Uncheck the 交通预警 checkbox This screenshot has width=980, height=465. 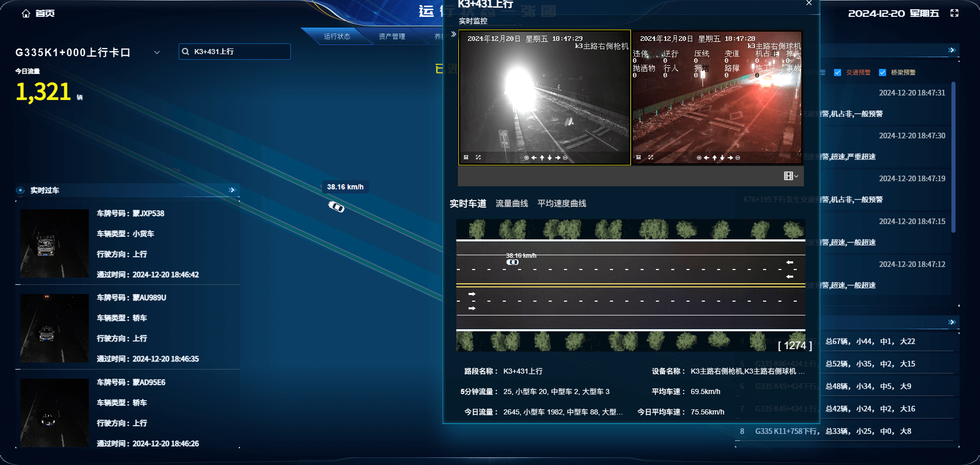pyautogui.click(x=837, y=72)
